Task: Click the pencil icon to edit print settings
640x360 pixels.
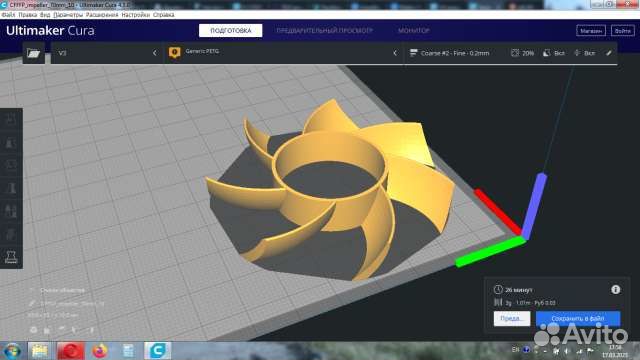Action: 609,53
